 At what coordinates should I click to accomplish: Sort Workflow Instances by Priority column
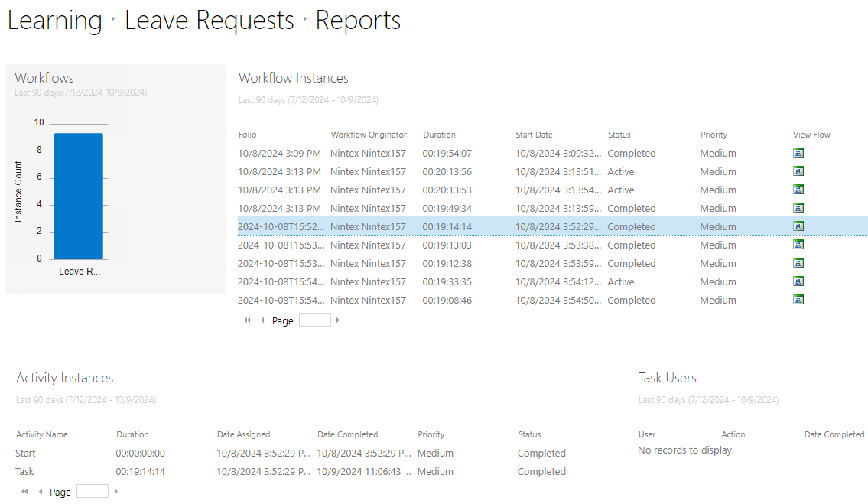pos(714,135)
